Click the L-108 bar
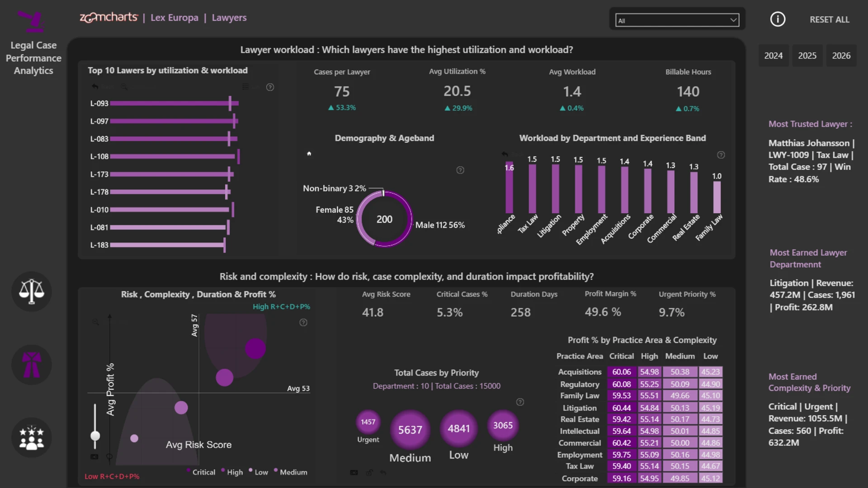The width and height of the screenshot is (868, 488). point(172,156)
